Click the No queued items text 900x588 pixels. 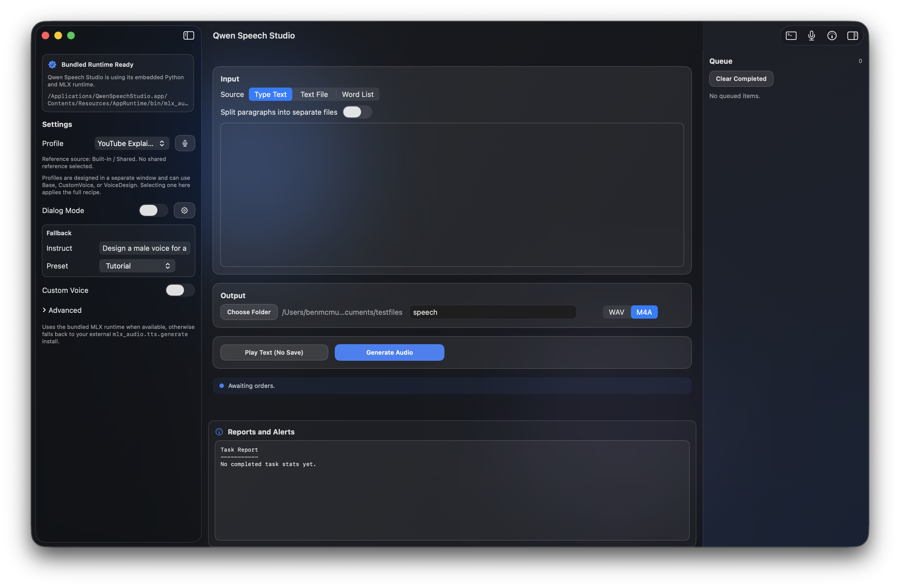[x=735, y=96]
